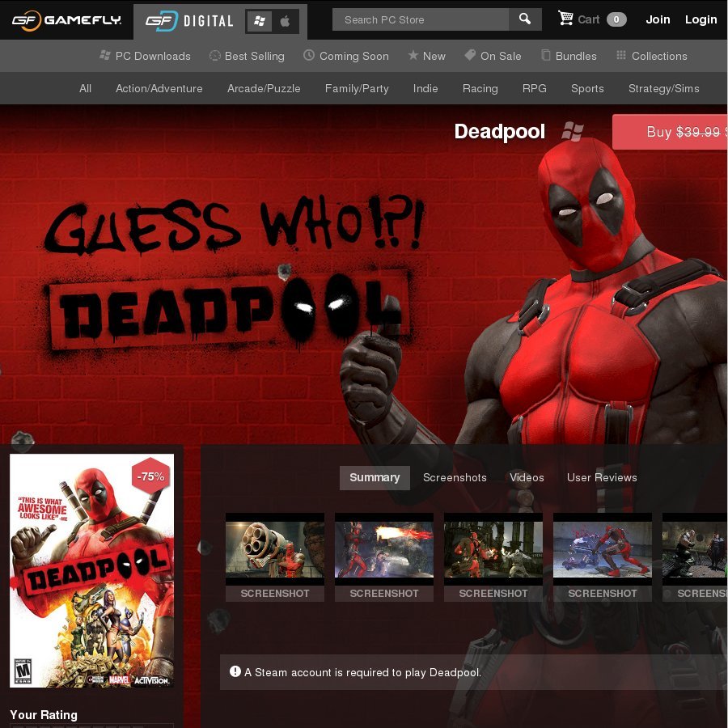Open Best Selling games list
Screen dimensions: 728x728
click(247, 56)
